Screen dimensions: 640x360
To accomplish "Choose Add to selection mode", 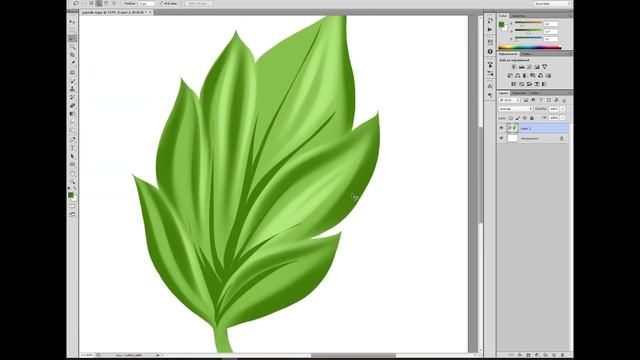I will (x=99, y=3).
